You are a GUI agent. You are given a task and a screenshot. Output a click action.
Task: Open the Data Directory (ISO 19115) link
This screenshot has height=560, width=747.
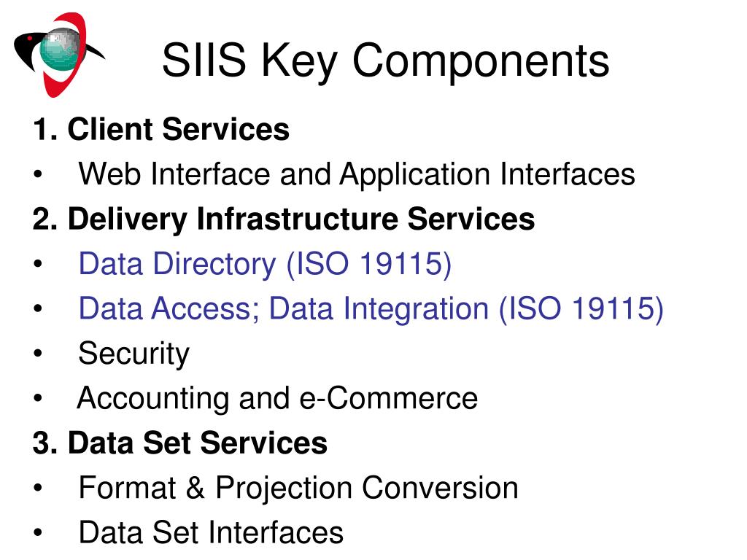coord(265,264)
